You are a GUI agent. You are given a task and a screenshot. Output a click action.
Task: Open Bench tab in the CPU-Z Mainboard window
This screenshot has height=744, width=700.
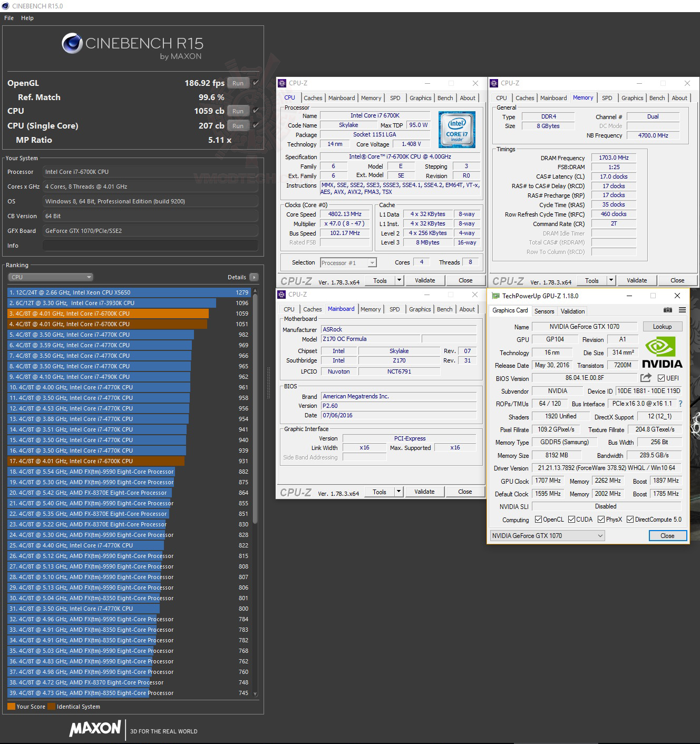[x=444, y=309]
